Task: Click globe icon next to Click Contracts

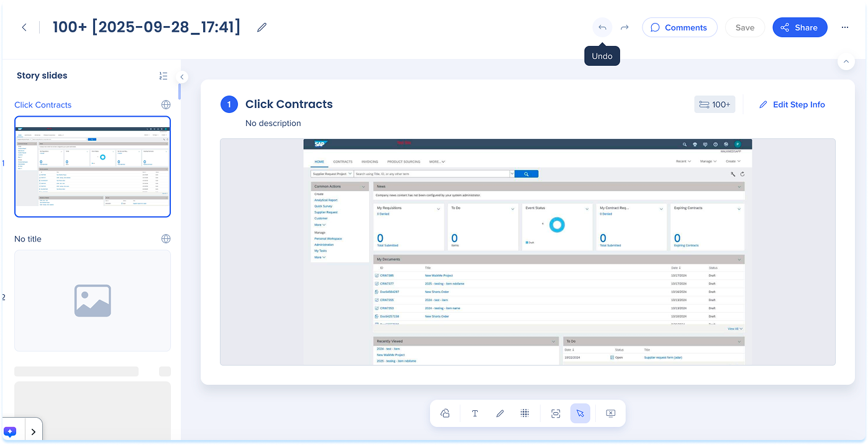Action: [x=166, y=105]
